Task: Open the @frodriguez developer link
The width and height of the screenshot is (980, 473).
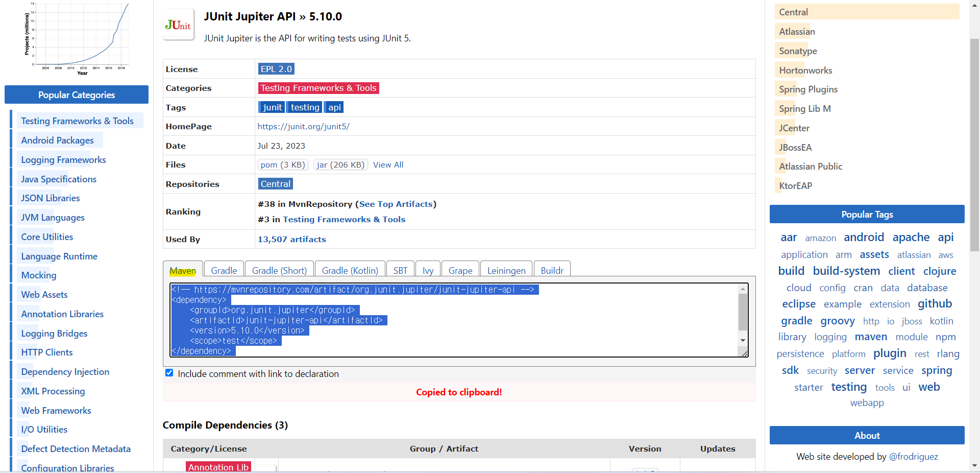Action: pos(914,456)
